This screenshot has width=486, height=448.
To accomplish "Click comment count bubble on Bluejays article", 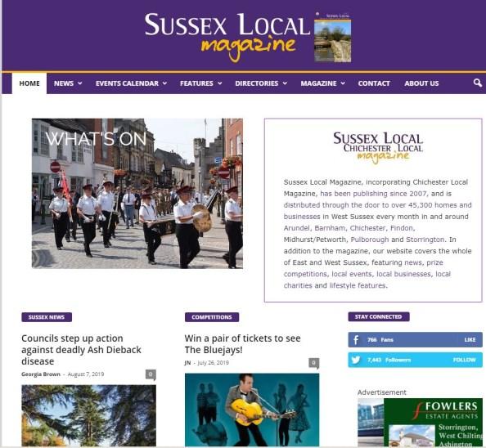I will tap(313, 363).
